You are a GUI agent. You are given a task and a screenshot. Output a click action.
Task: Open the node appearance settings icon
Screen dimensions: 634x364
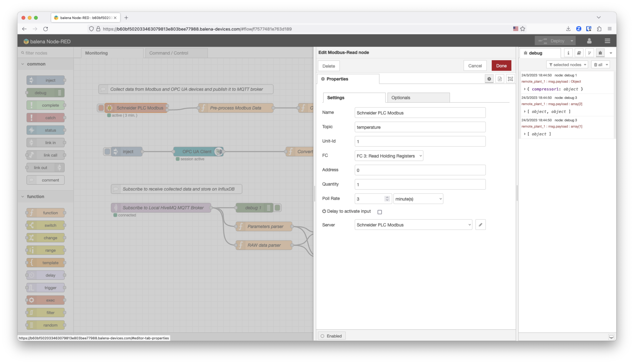510,78
